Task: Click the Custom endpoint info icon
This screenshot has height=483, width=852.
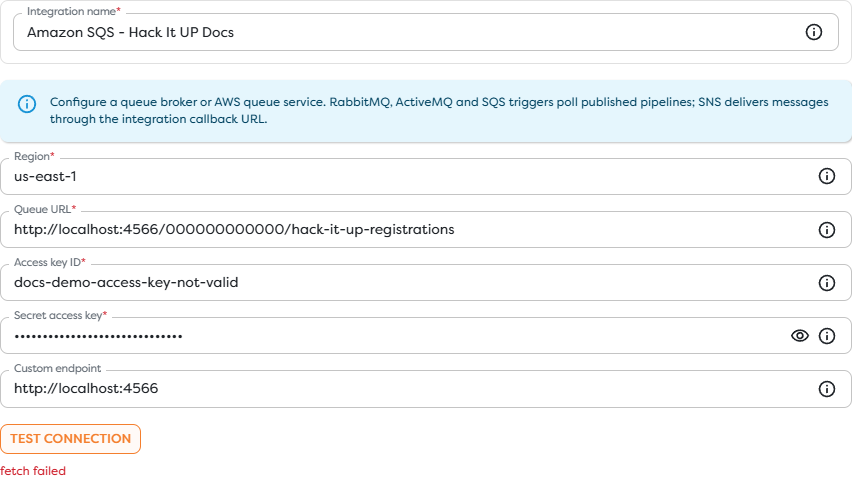Action: coord(826,389)
